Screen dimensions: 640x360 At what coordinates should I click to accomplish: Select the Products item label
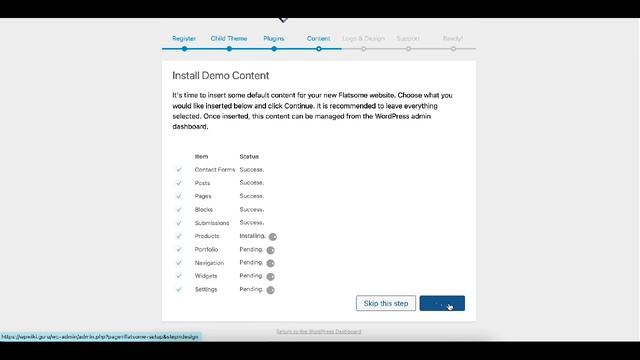[x=207, y=236]
